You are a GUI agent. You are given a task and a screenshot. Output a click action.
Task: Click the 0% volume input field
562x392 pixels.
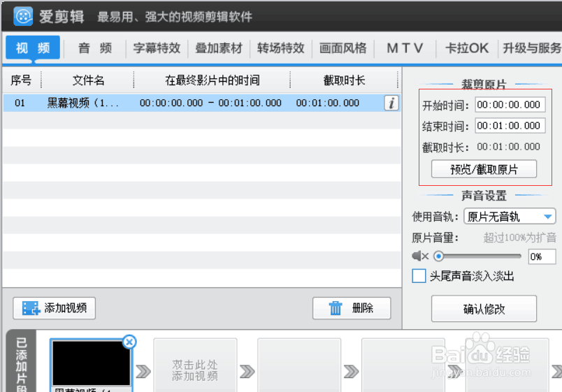[542, 256]
